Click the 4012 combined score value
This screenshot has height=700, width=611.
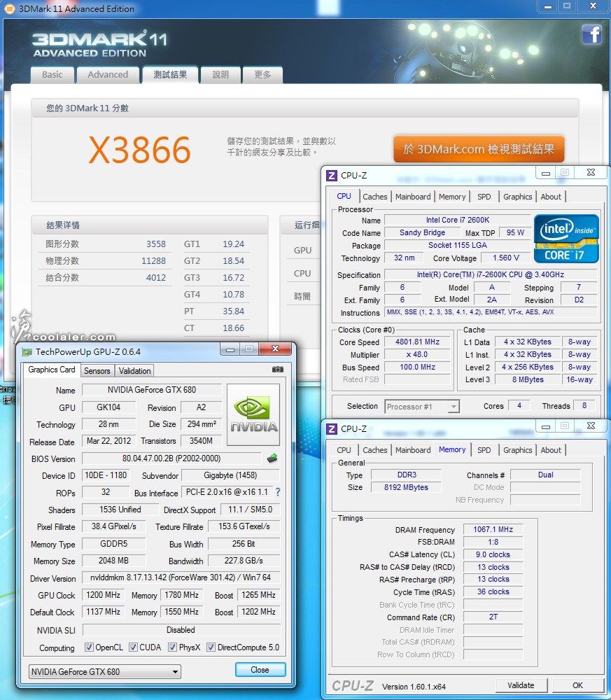point(156,278)
